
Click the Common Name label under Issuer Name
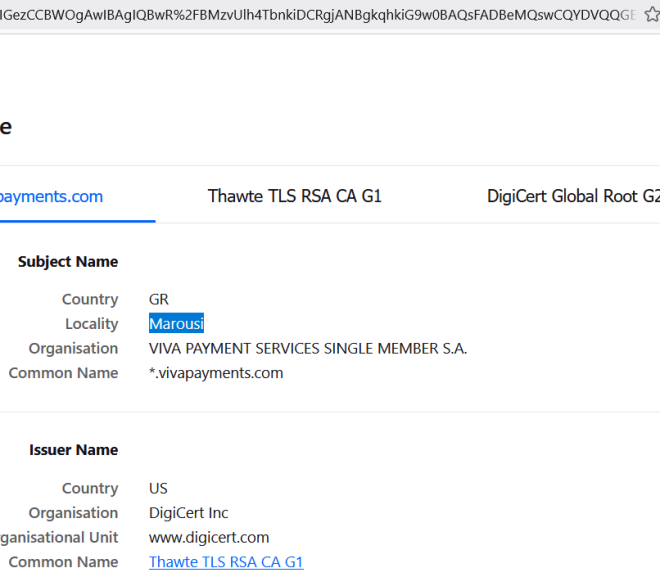[x=64, y=562]
